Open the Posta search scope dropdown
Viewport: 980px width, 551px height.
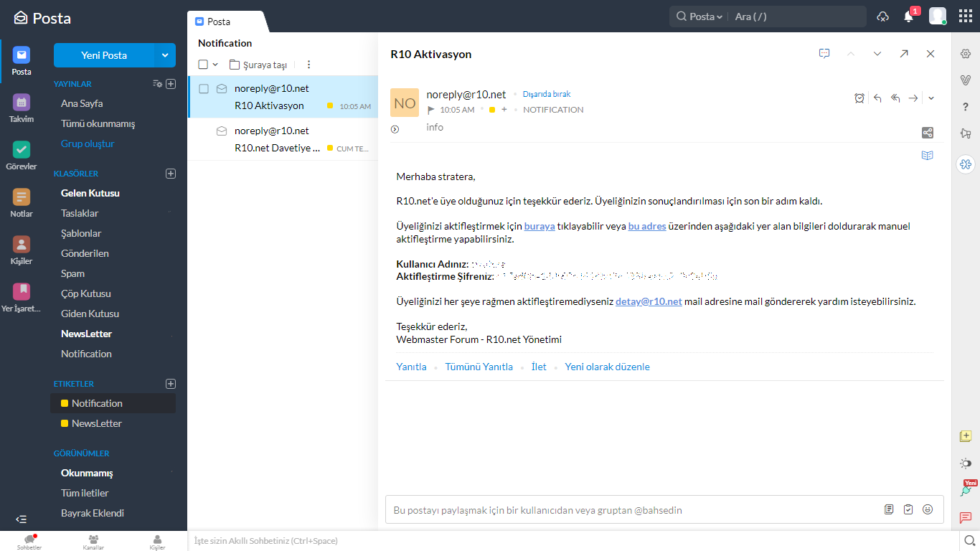tap(706, 17)
